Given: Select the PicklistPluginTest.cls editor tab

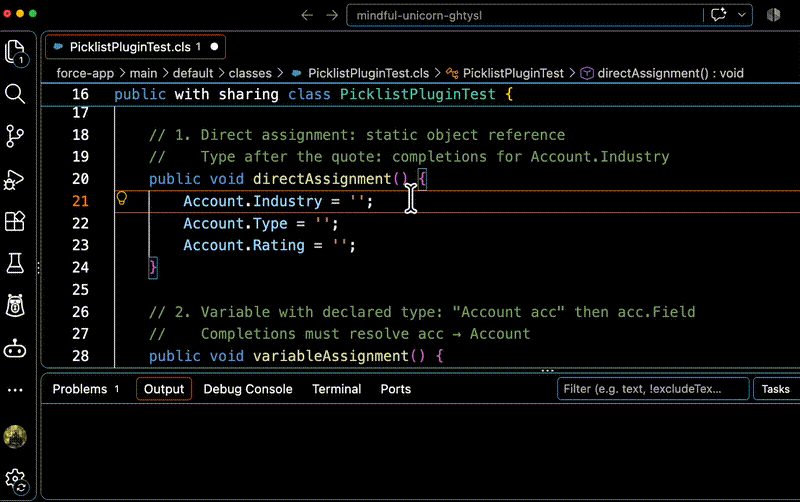Looking at the screenshot, I should [x=135, y=47].
